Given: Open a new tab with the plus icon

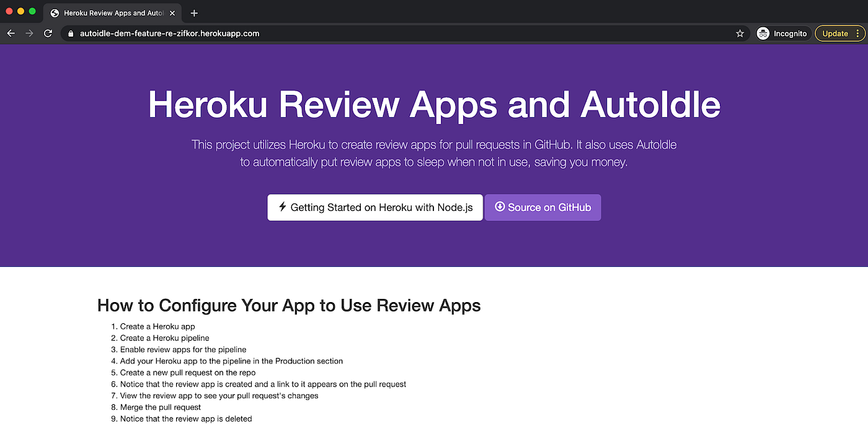Looking at the screenshot, I should pos(194,13).
